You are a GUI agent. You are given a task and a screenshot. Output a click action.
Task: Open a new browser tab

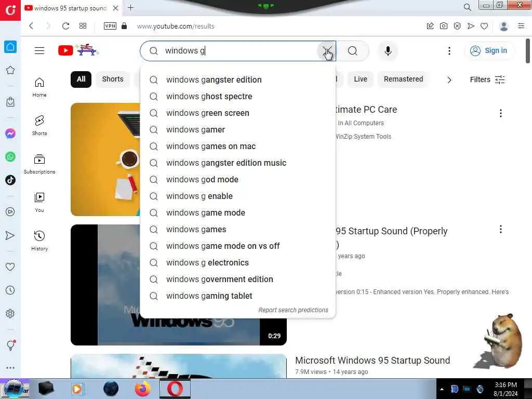pyautogui.click(x=130, y=7)
